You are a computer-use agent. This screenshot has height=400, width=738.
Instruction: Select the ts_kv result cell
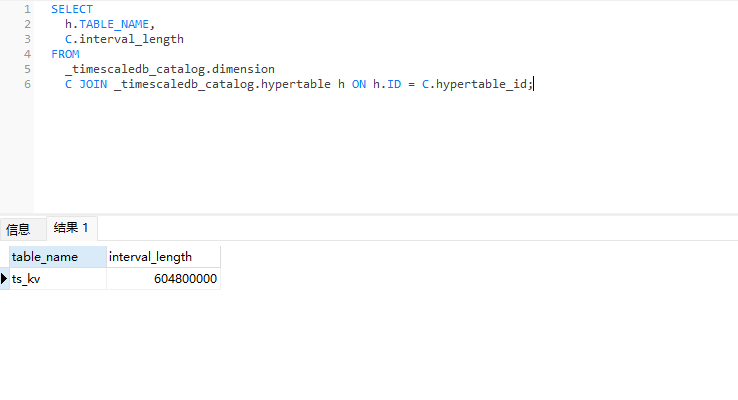pyautogui.click(x=56, y=280)
